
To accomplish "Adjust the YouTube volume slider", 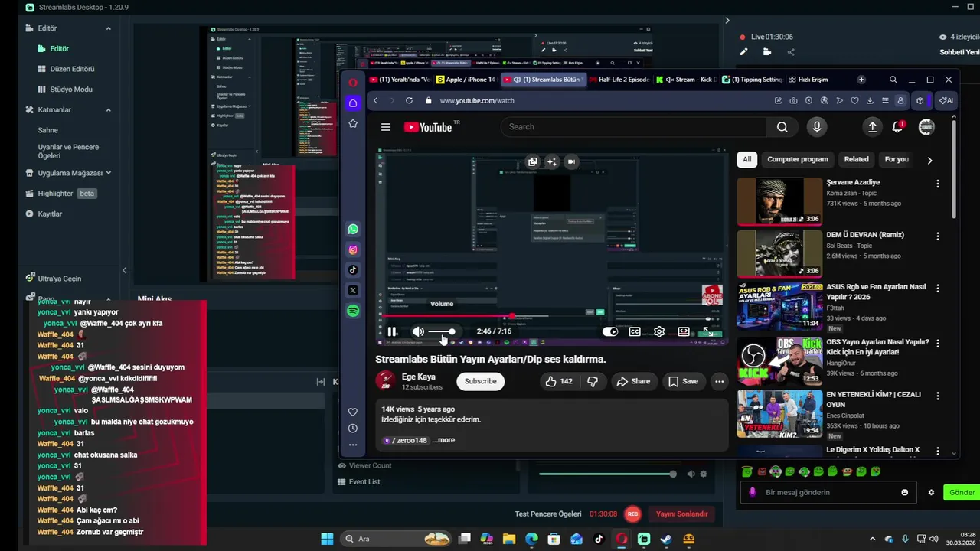I will [442, 331].
